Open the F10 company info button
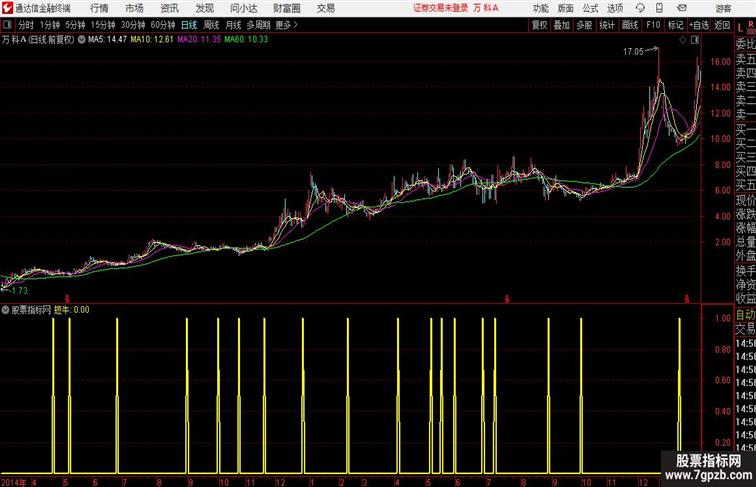The width and height of the screenshot is (756, 487). 653,25
